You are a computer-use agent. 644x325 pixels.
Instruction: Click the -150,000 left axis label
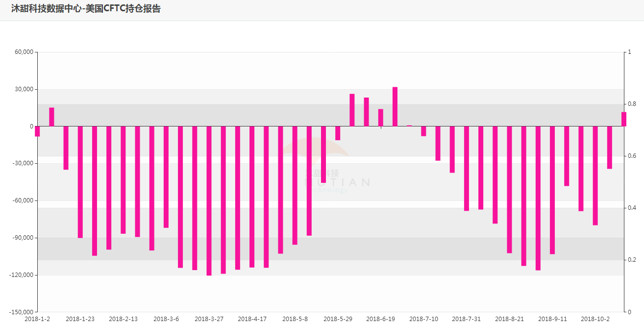click(21, 312)
